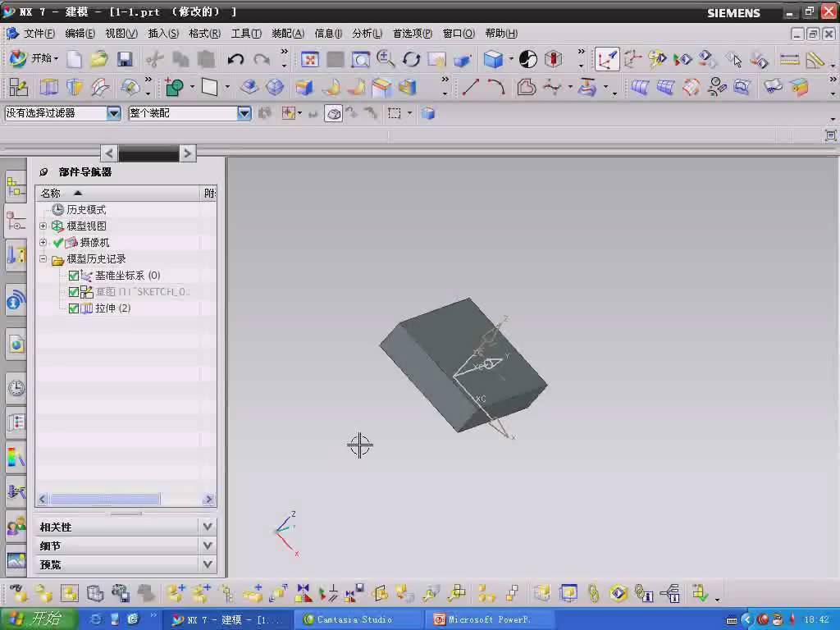Click right arrow of resource bar slider

[x=187, y=153]
